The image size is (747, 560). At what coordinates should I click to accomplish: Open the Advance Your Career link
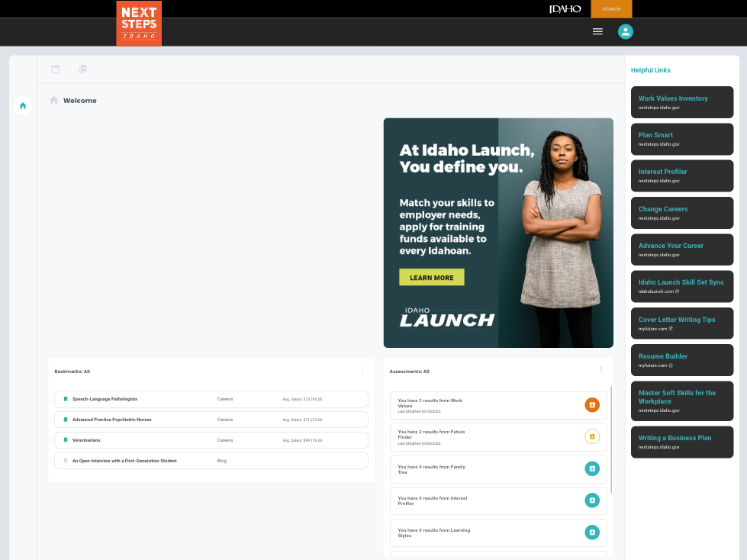[x=682, y=249]
